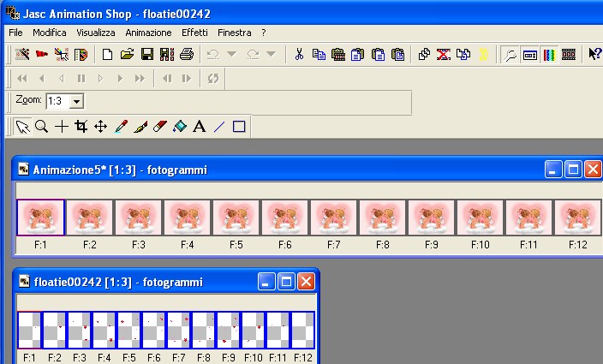Click the Save As floppy with filmstrip icon
Screen dimensions: 603x364
167,54
